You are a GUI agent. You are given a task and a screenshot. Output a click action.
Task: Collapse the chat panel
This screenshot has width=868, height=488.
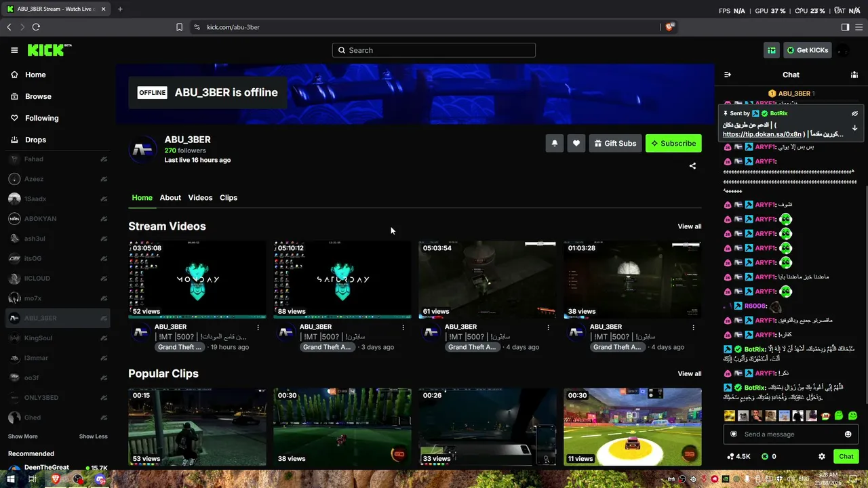[x=728, y=75]
